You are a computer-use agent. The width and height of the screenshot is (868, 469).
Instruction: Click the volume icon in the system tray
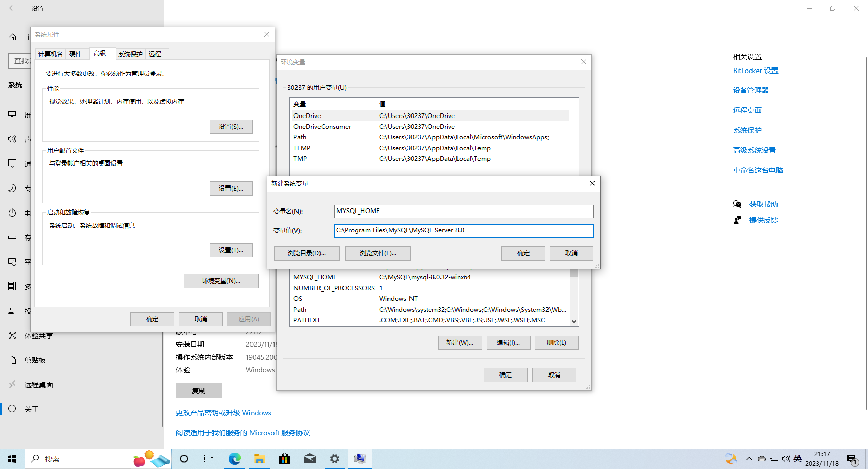pos(786,459)
